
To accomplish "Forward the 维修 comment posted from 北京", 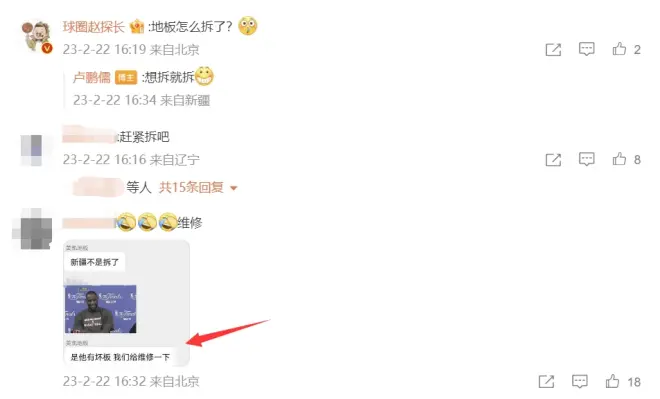I will tap(546, 382).
